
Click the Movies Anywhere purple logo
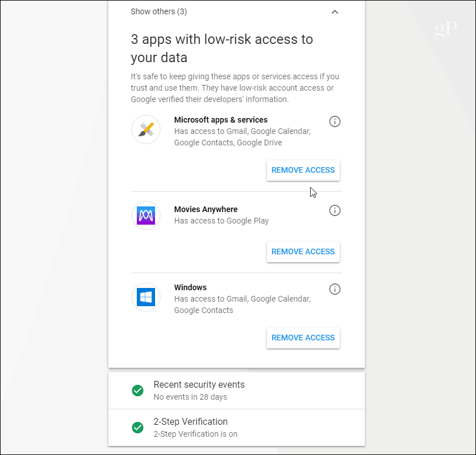pos(146,216)
